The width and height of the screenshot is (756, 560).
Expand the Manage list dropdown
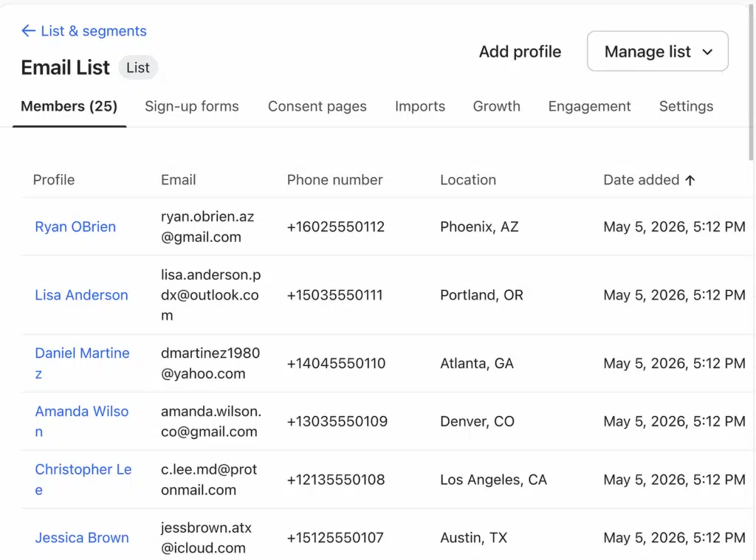point(657,51)
